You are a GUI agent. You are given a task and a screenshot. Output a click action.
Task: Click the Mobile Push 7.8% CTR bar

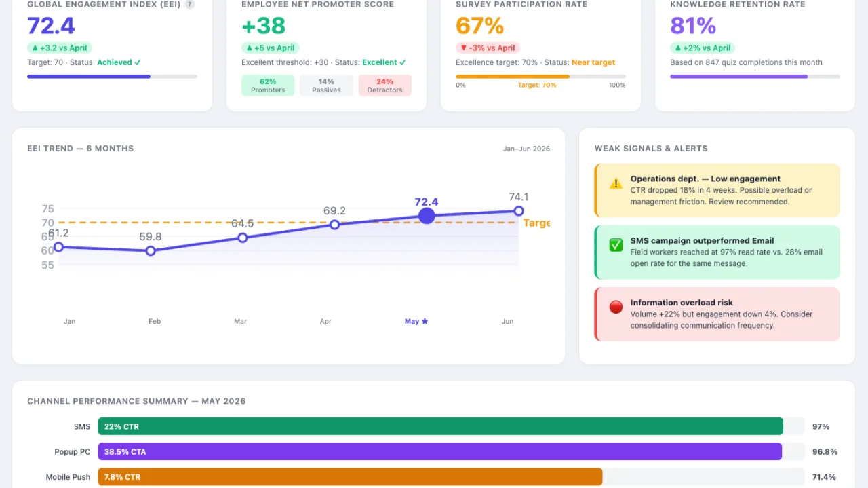(350, 477)
